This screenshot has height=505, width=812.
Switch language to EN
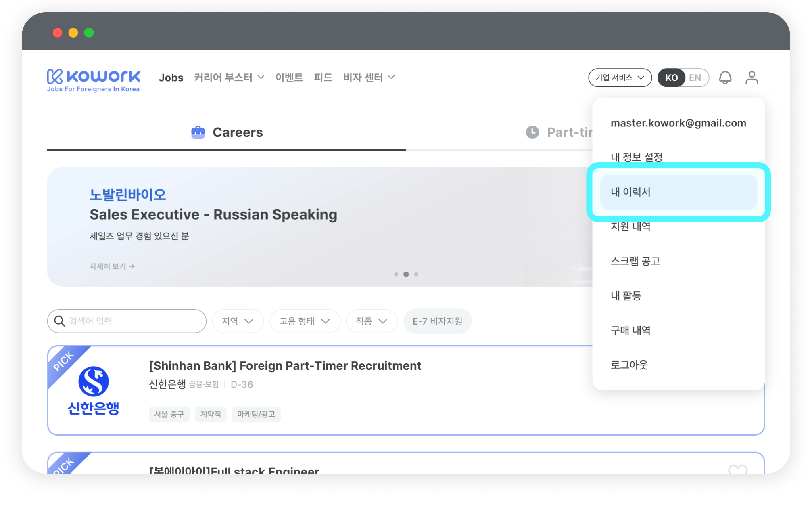pos(695,78)
